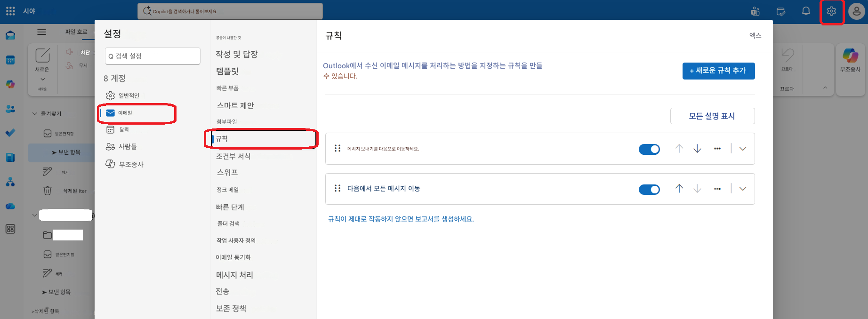Screen dimensions: 868x319
Task: Open Calendar app in left rail
Action: (10, 60)
